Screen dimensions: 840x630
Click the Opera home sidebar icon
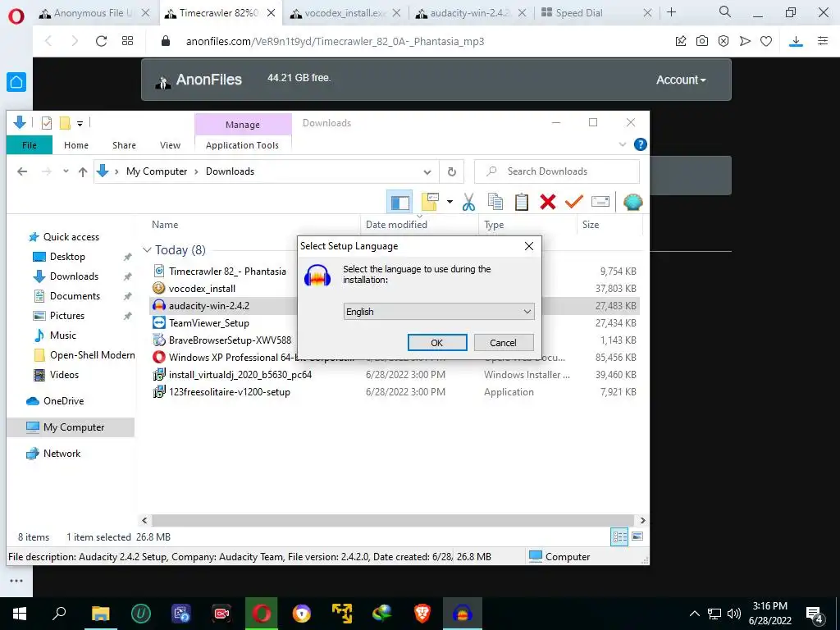click(16, 82)
